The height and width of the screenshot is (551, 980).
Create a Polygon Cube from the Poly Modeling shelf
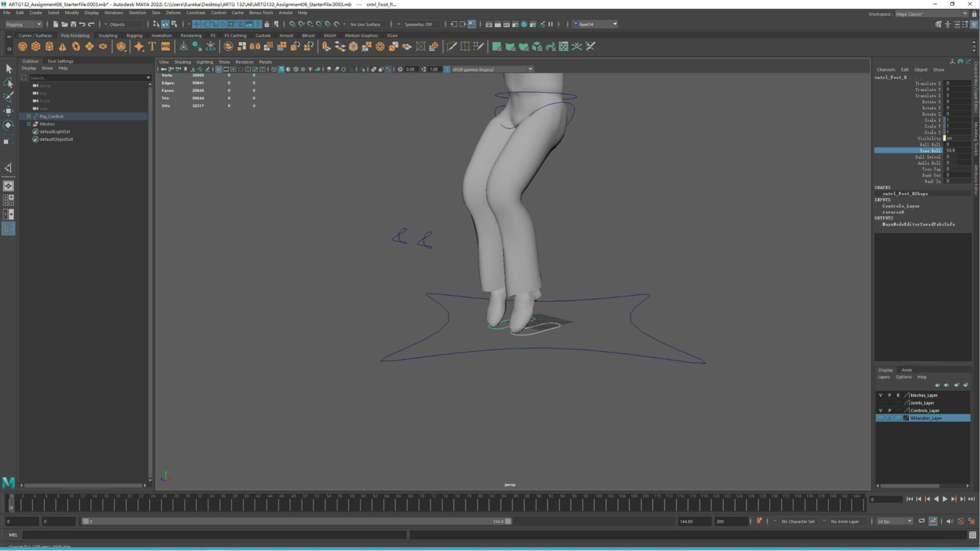click(x=36, y=46)
